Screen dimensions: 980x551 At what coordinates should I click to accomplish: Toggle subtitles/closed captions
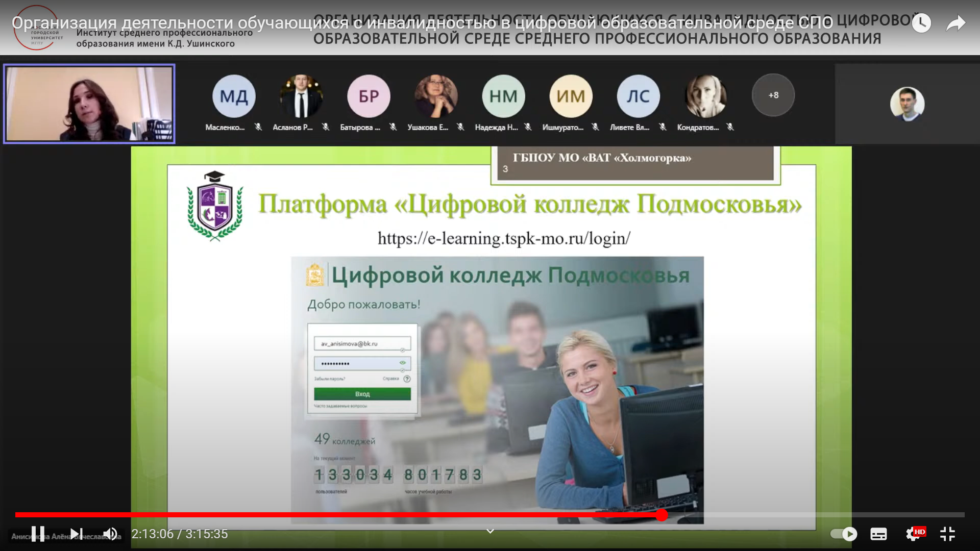(878, 534)
